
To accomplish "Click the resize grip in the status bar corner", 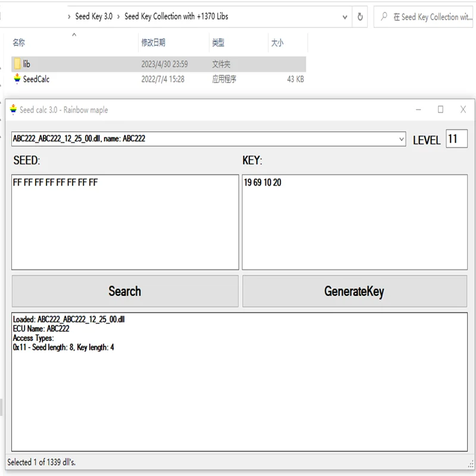I will [x=471, y=465].
